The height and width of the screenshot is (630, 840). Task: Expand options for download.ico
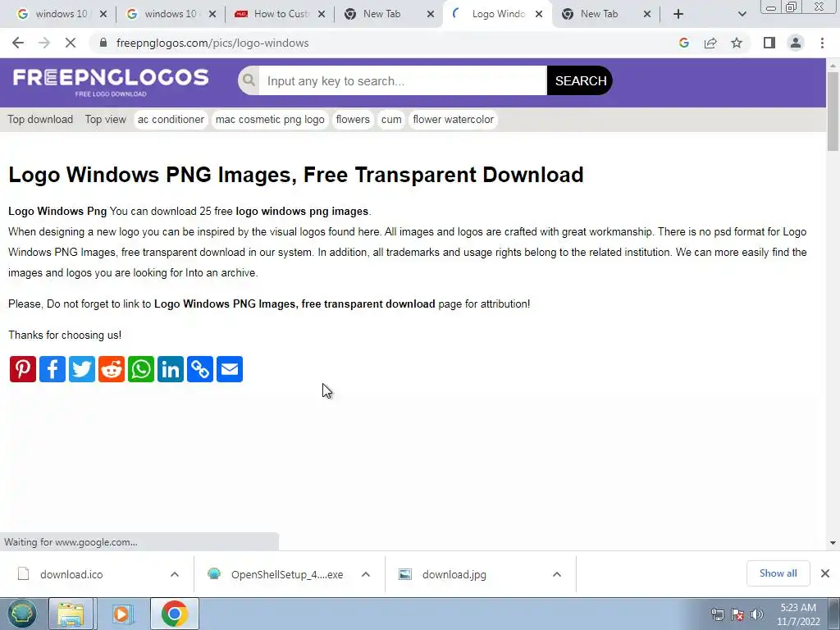pyautogui.click(x=175, y=574)
